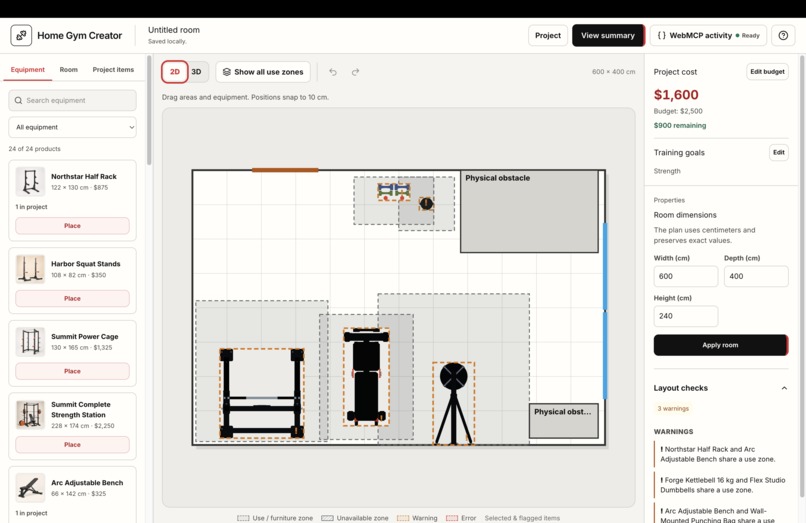
Task: Click the kettlebell and dumbbells warning
Action: point(723,485)
